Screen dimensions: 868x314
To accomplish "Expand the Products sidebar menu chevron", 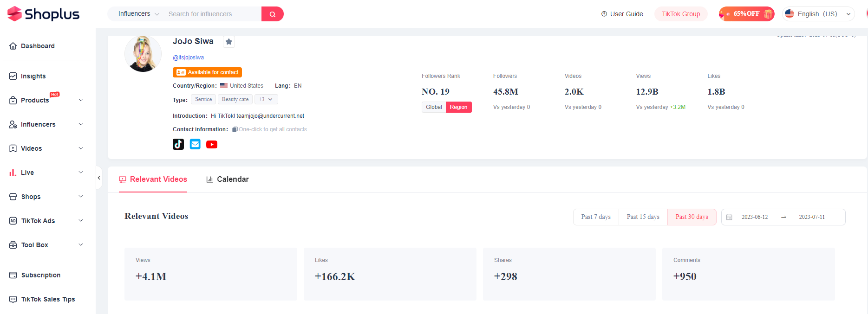I will (x=81, y=100).
